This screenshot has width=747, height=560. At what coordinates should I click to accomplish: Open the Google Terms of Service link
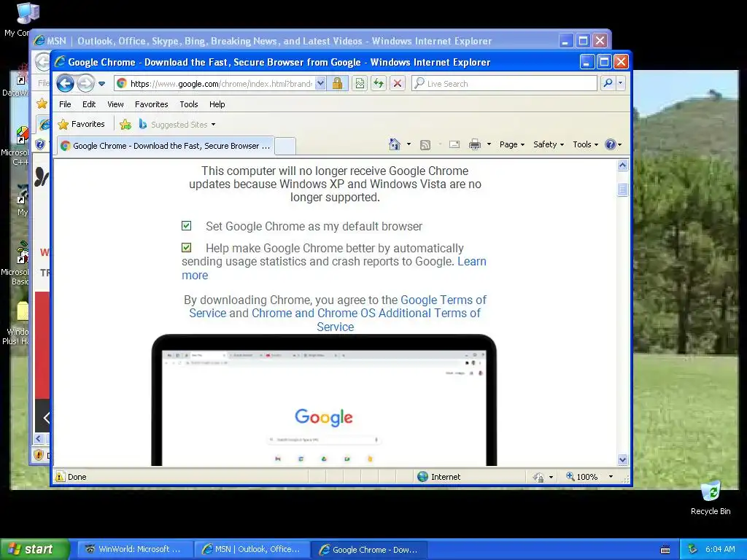444,300
